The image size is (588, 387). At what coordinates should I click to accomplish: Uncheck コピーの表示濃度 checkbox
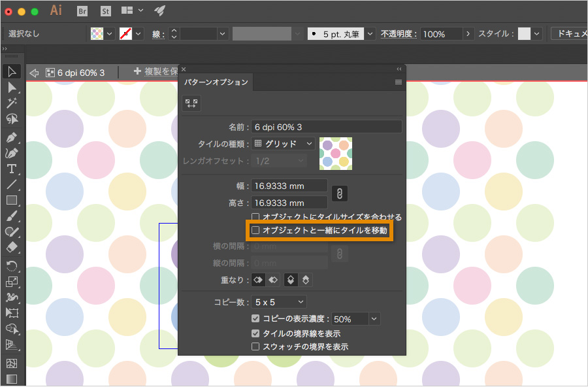(x=255, y=318)
